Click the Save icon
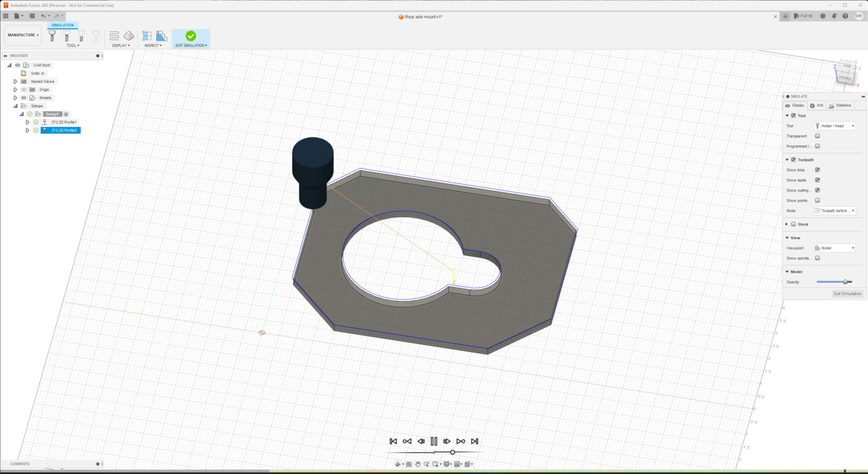This screenshot has height=474, width=868. (31, 16)
